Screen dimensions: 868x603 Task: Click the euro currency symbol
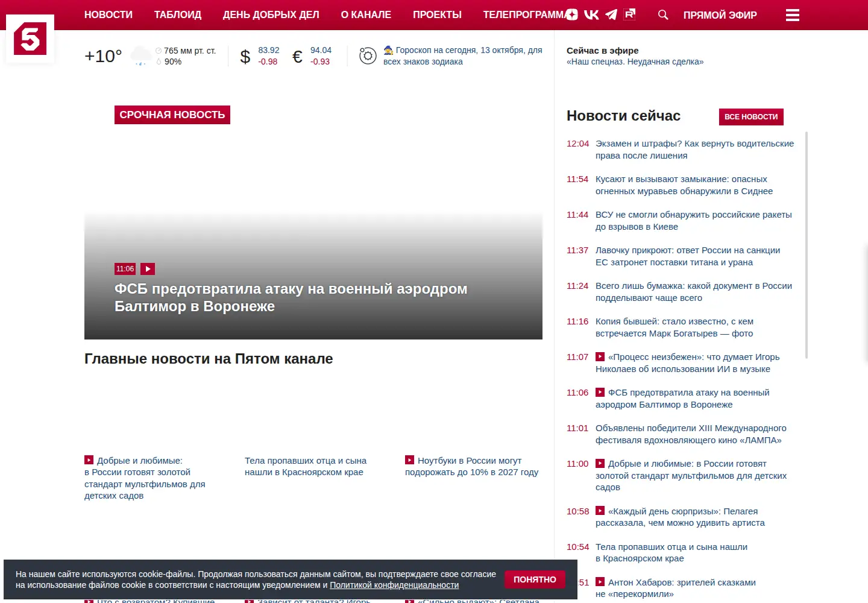tap(297, 56)
